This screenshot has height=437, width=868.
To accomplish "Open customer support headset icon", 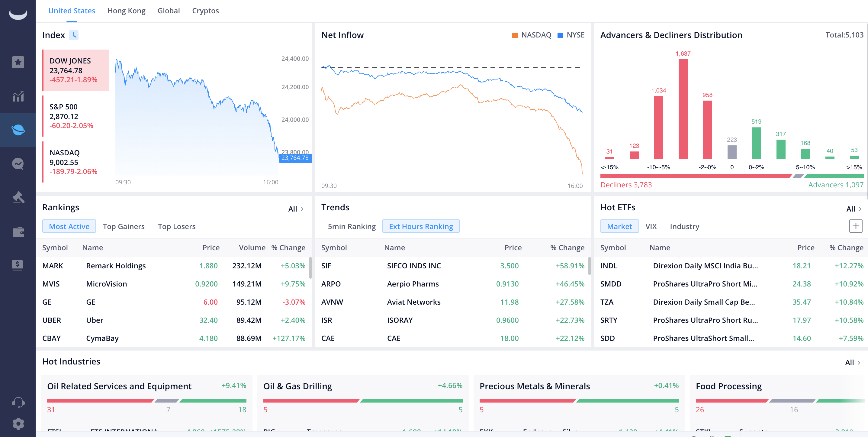I will [x=18, y=402].
